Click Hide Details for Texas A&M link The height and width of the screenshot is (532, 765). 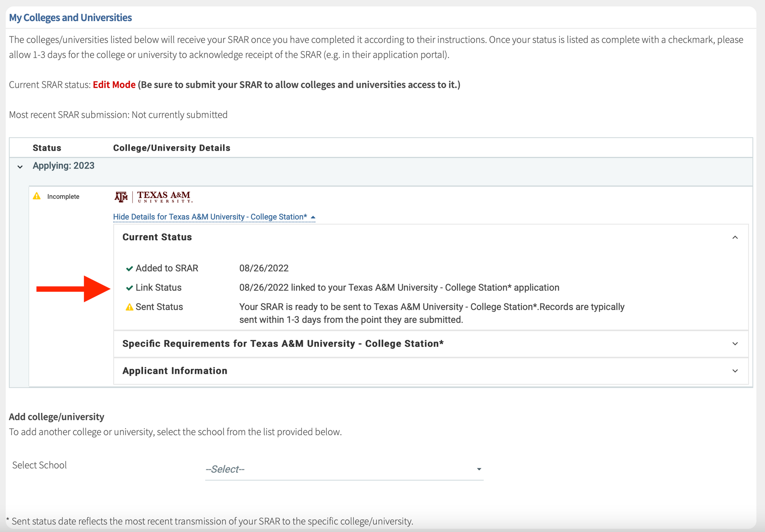click(x=210, y=217)
